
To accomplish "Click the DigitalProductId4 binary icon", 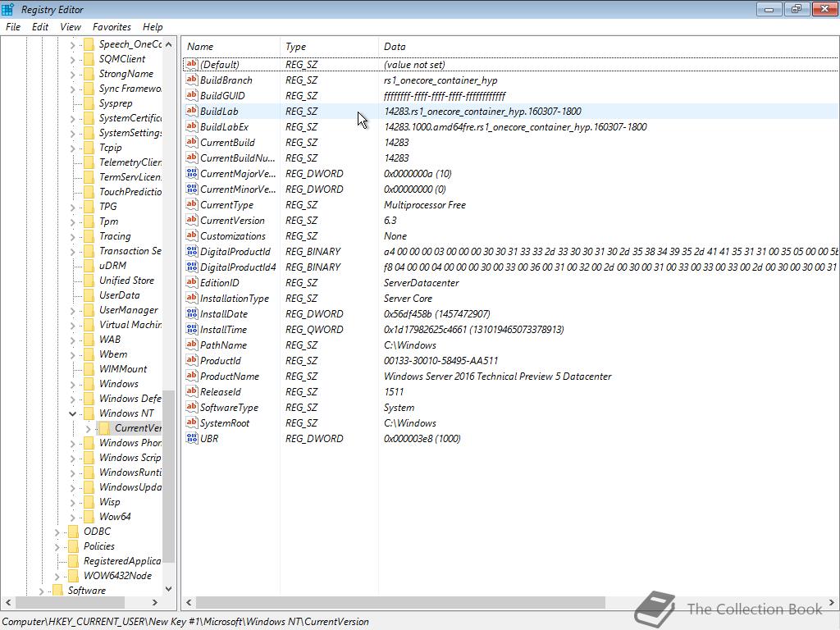I will [191, 267].
